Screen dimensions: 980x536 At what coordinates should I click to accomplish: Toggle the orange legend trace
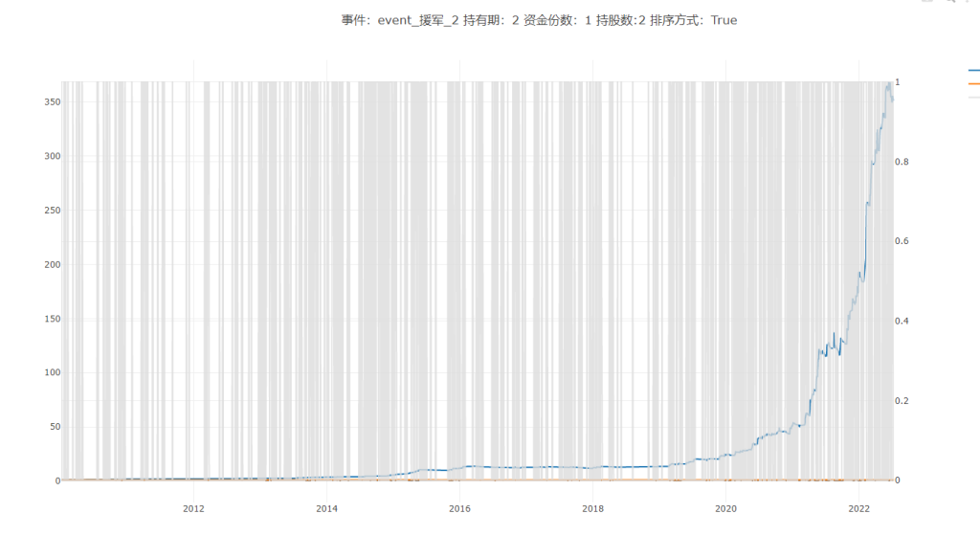tap(973, 83)
